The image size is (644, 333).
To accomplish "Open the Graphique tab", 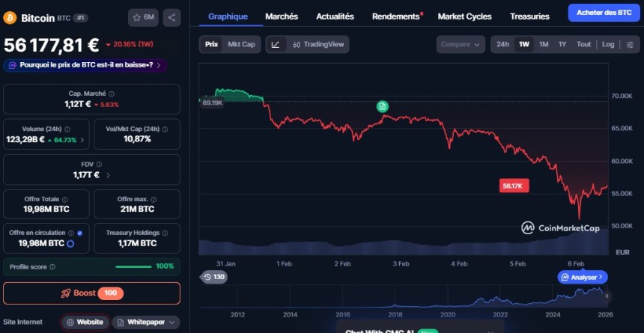I will coord(228,16).
